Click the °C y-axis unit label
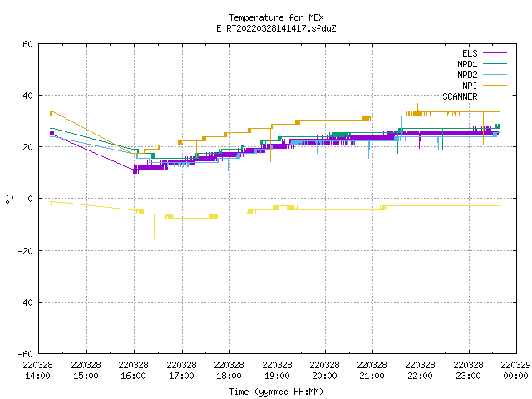The height and width of the screenshot is (399, 532). [9, 199]
